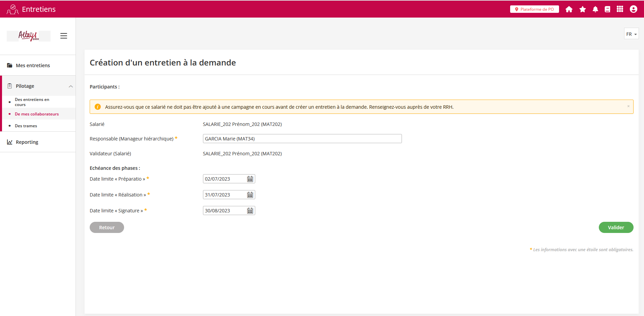
Task: Open calendar picker for Réalisation date
Action: click(250, 195)
